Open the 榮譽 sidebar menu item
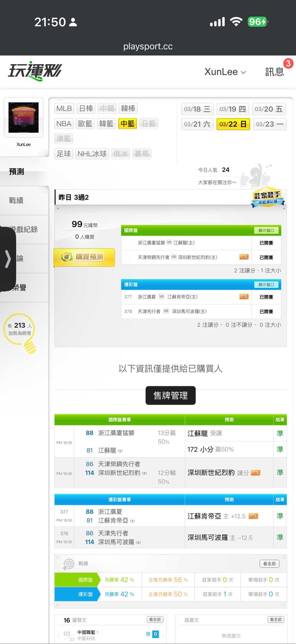 coord(24,288)
